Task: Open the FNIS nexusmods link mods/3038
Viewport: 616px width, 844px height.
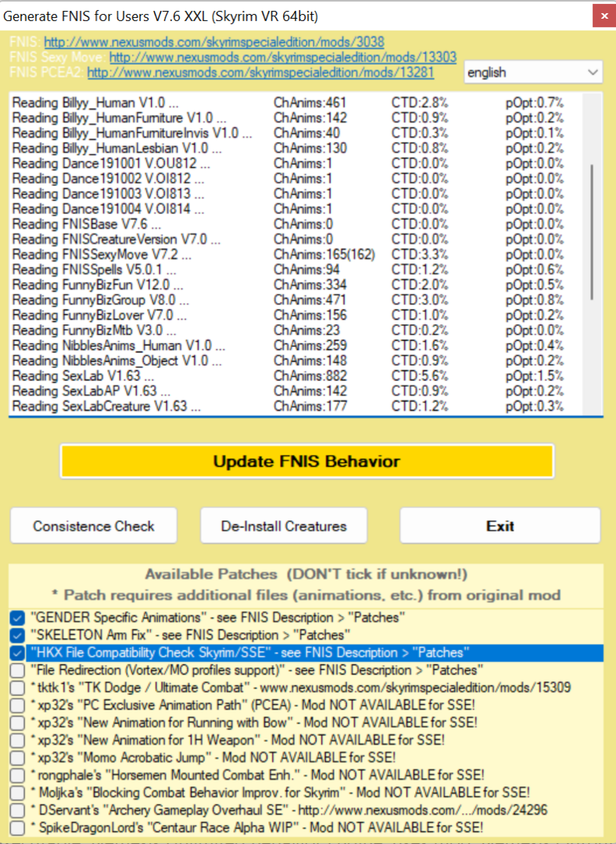Action: click(x=213, y=42)
